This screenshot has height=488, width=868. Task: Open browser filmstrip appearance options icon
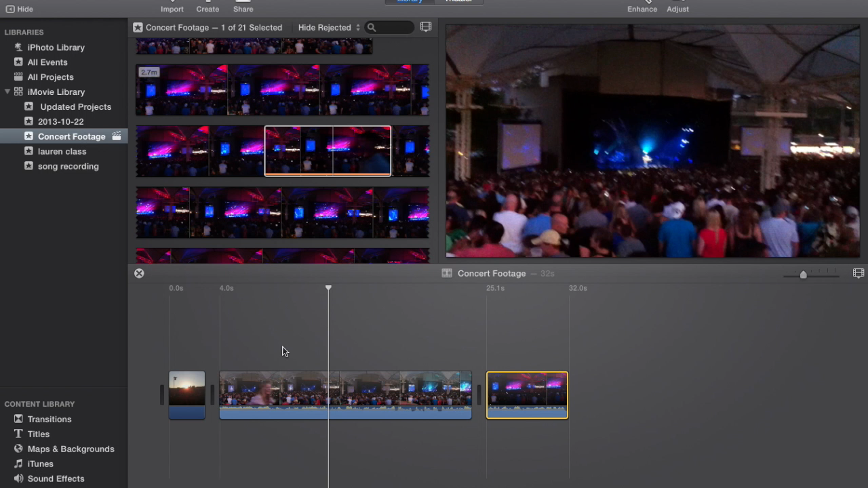(x=426, y=27)
